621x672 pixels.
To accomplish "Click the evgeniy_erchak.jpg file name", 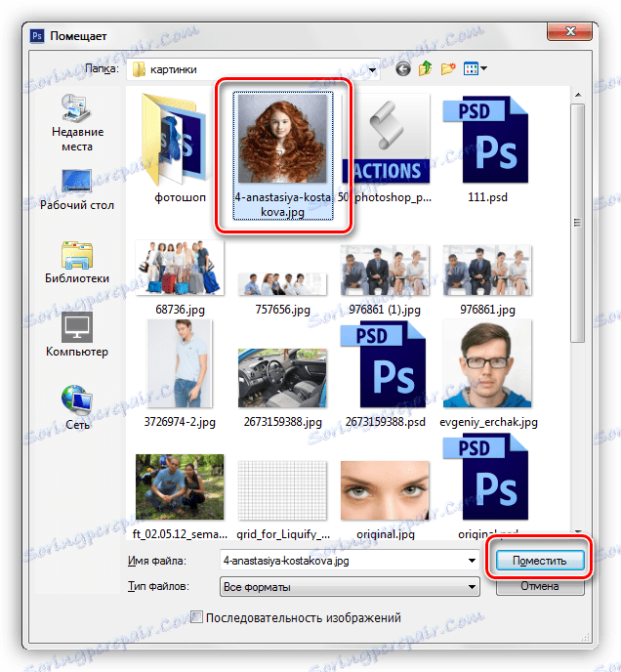I will pyautogui.click(x=488, y=422).
